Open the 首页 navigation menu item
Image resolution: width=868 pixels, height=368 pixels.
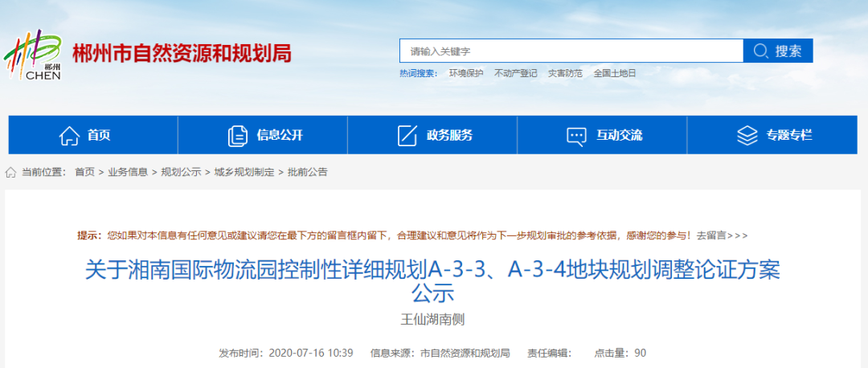pyautogui.click(x=93, y=135)
